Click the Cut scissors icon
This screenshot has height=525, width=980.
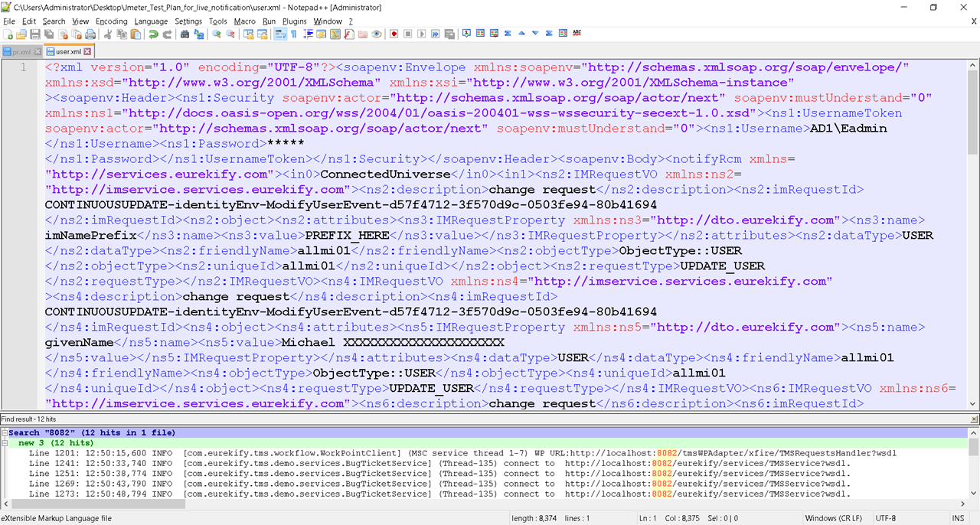coord(108,34)
